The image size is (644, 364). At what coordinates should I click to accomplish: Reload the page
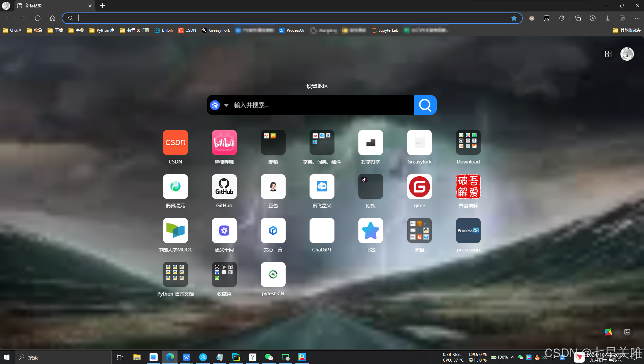[38, 18]
